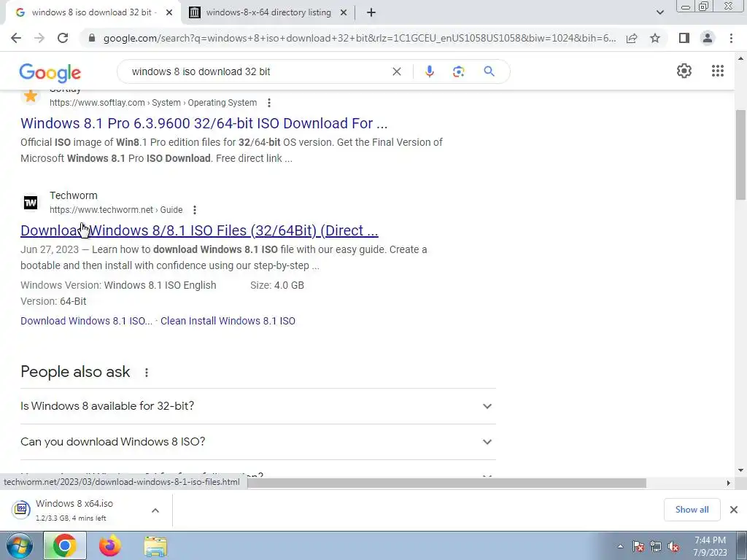Follow the Download Windows 8.1 ISO sitelink

point(86,321)
